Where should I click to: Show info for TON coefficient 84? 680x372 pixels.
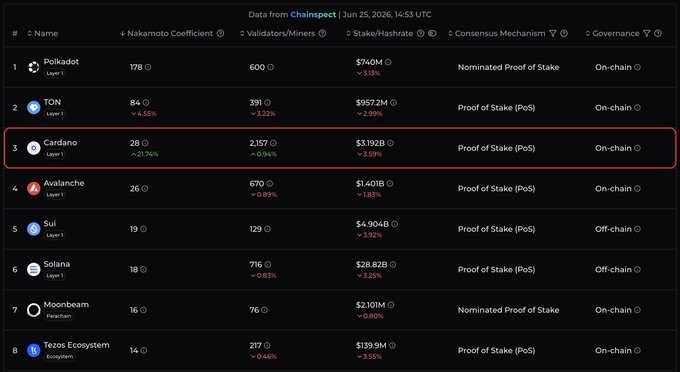pos(146,103)
